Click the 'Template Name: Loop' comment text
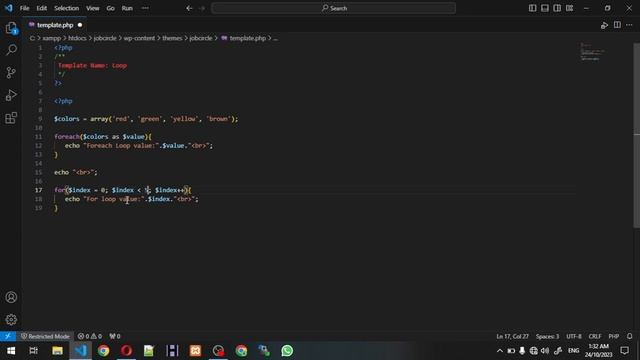The height and width of the screenshot is (360, 640). pyautogui.click(x=93, y=65)
